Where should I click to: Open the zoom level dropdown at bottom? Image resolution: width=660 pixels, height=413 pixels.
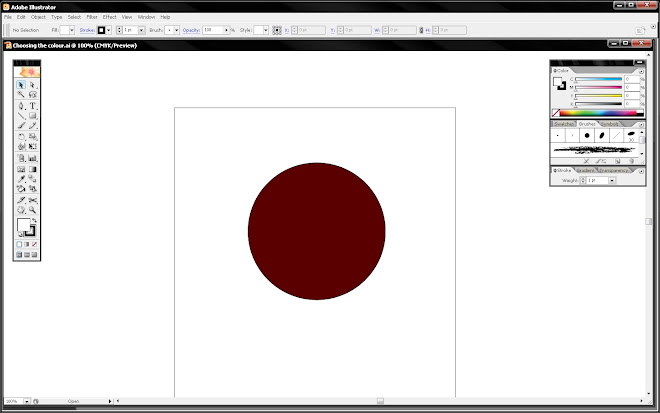27,401
